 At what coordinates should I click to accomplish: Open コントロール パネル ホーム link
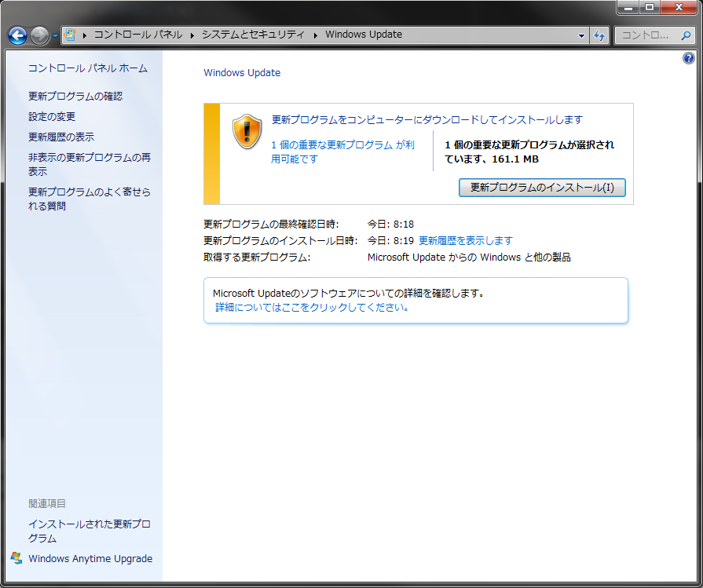[x=88, y=68]
